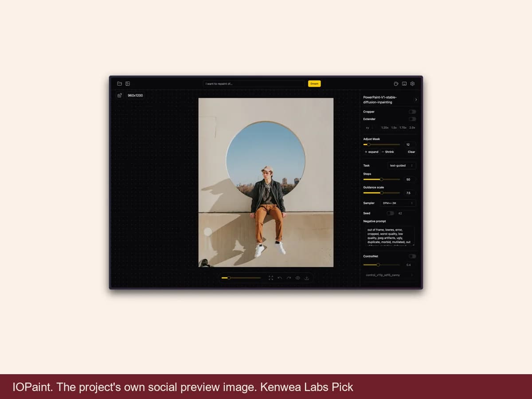The image size is (532, 399).
Task: Click the expand mask button
Action: 372,152
